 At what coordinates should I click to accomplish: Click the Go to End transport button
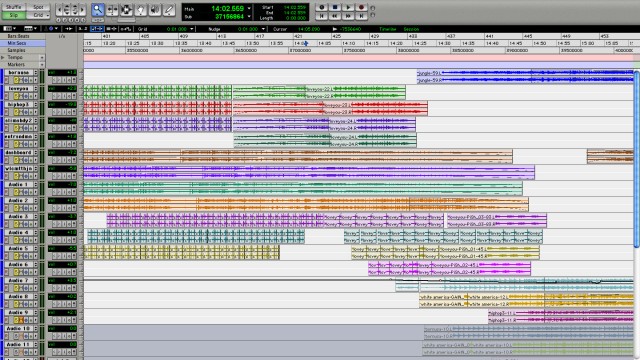(361, 16)
